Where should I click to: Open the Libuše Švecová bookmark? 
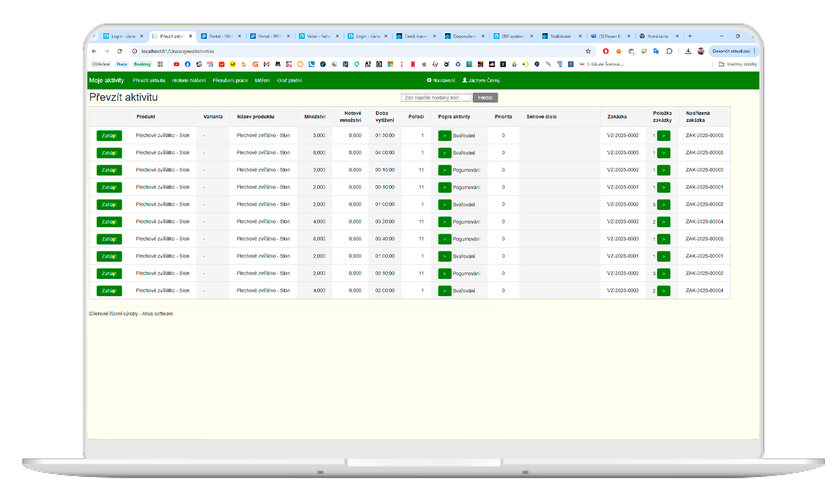click(x=600, y=64)
